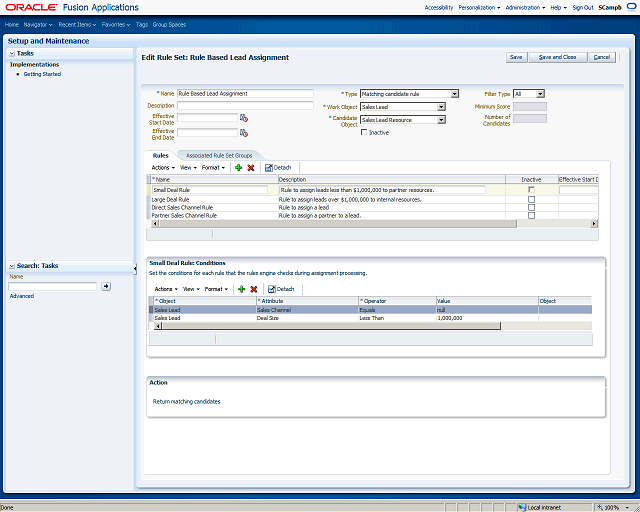Click Local intranet zone icon in status bar

(x=522, y=508)
